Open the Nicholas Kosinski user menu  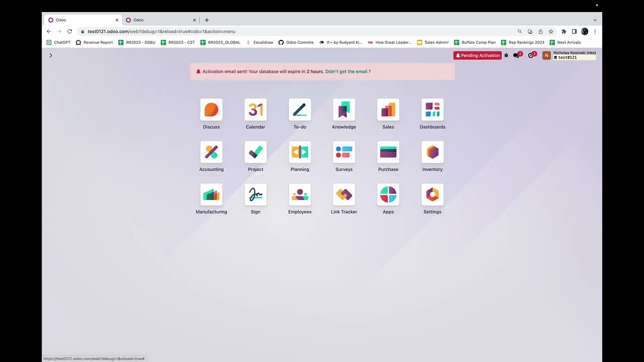(569, 55)
